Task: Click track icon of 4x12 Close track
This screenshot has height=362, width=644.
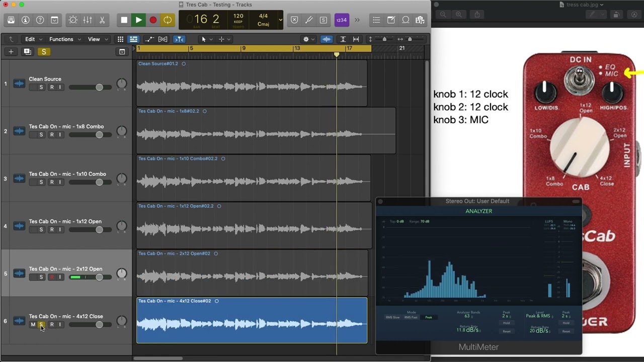Action: click(19, 321)
